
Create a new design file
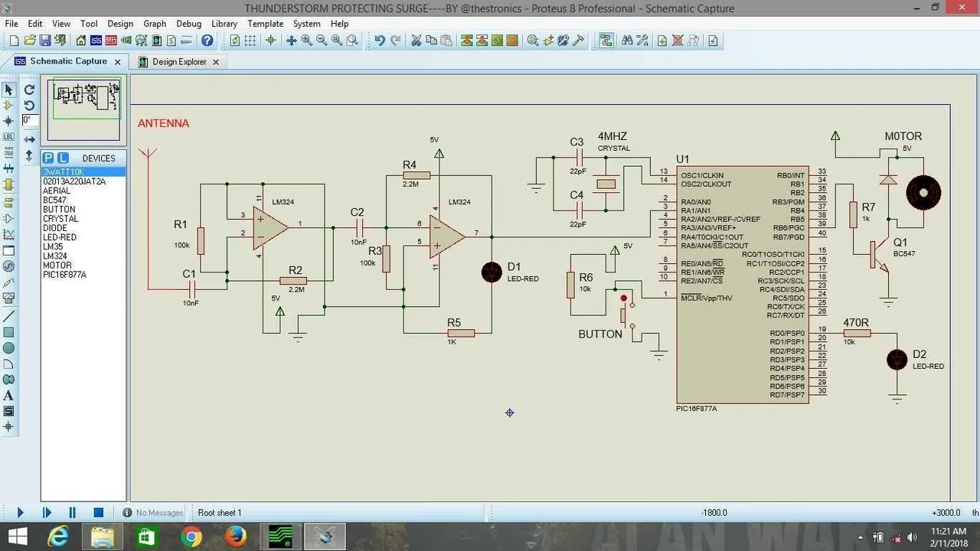[x=14, y=40]
